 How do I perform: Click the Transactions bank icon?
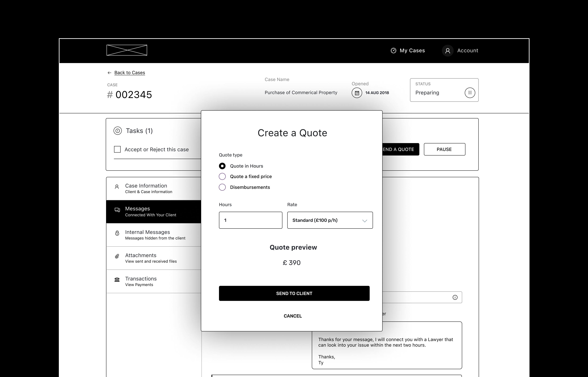pyautogui.click(x=117, y=280)
